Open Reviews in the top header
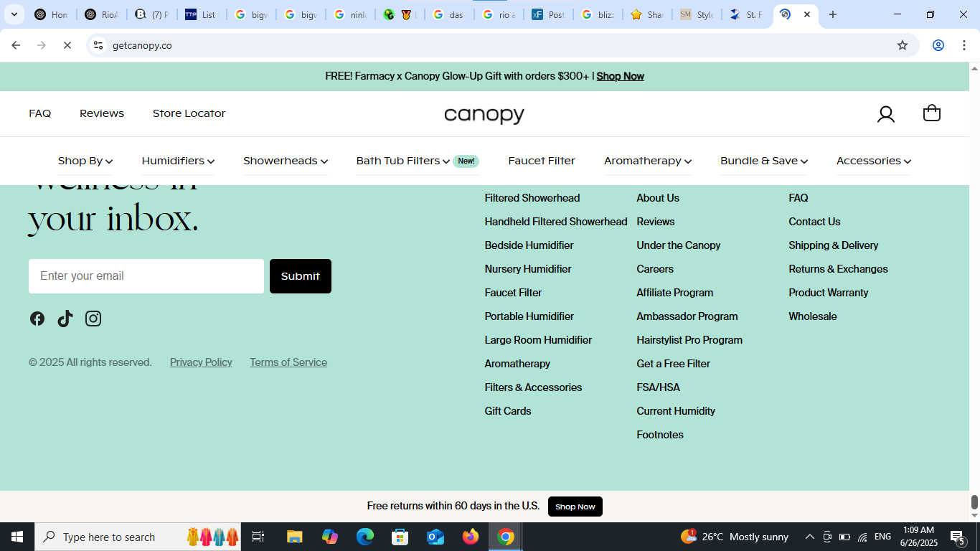This screenshot has height=551, width=980. [x=102, y=113]
